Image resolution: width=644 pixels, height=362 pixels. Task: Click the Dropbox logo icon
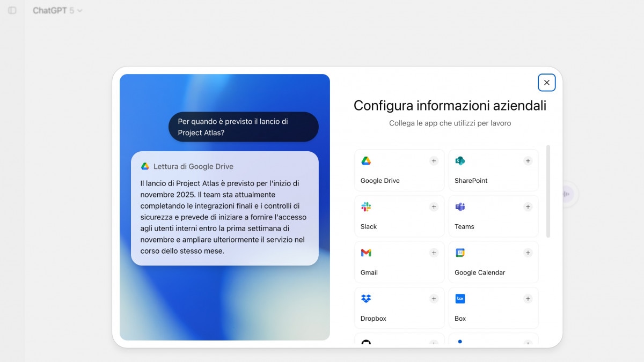point(366,299)
